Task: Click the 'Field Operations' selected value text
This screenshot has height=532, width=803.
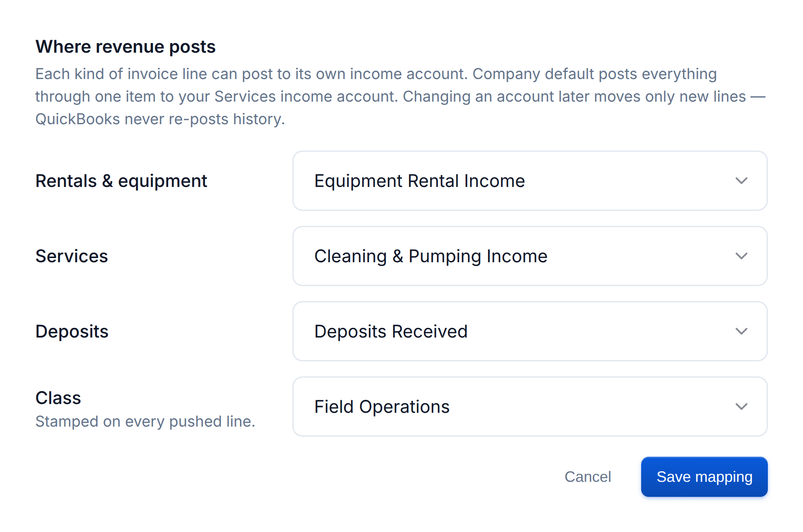Action: (382, 407)
